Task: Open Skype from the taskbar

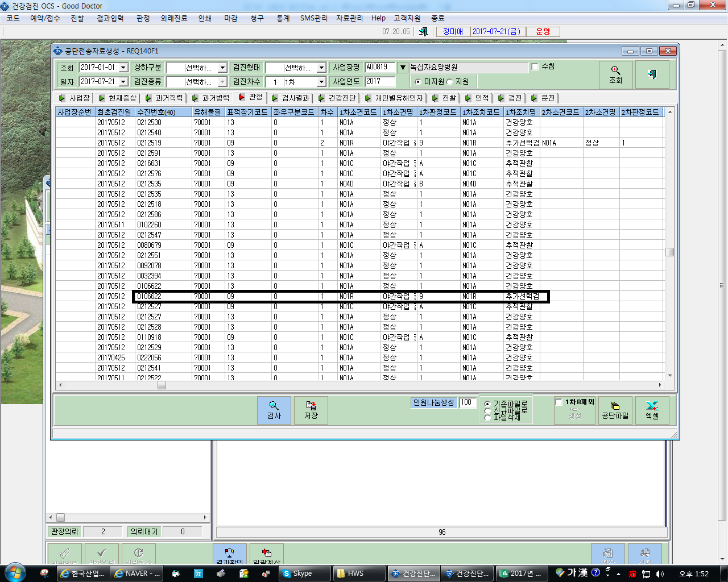Action: 304,573
